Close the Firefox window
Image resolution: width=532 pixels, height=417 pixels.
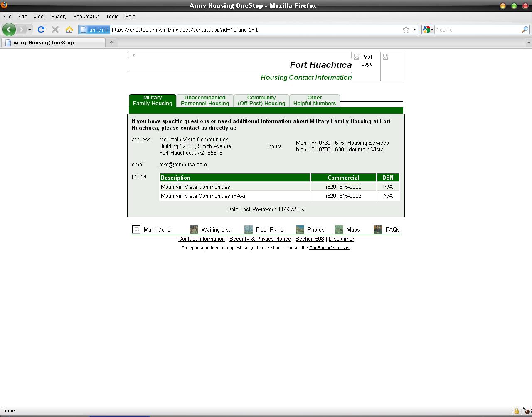click(x=525, y=6)
